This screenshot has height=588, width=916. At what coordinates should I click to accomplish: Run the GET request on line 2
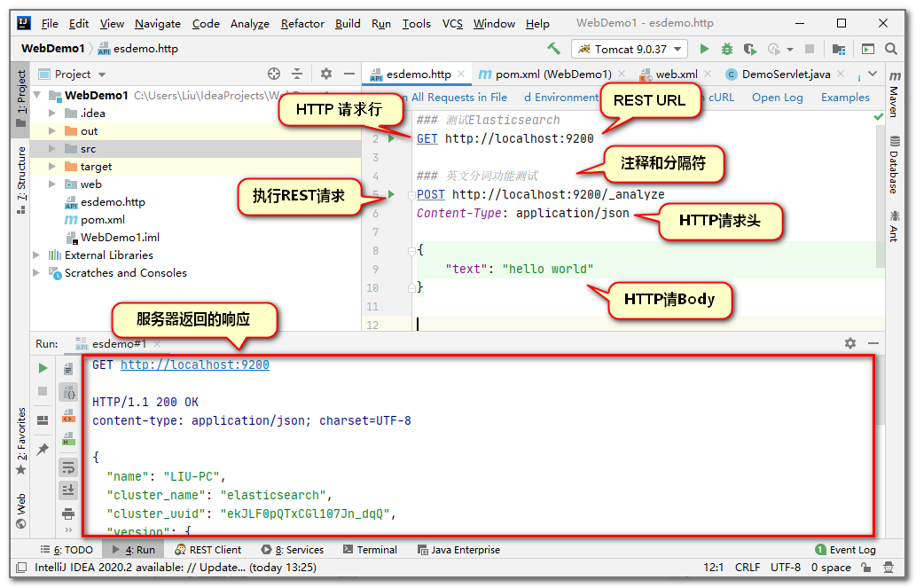(391, 138)
